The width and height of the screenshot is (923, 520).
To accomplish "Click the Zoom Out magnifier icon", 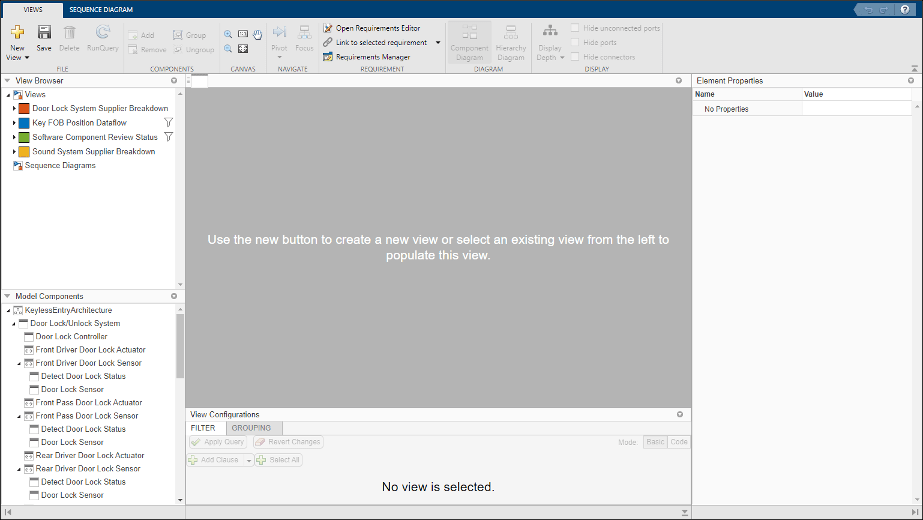I will point(228,49).
